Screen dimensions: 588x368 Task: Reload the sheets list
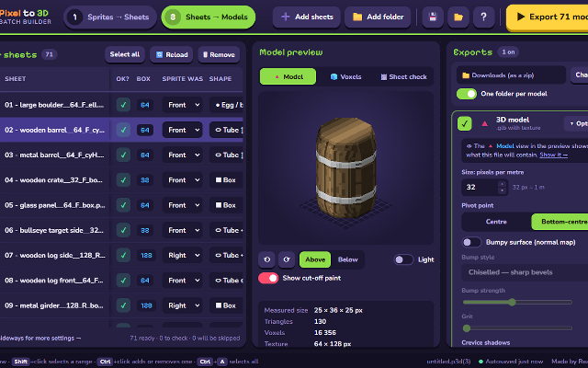pos(172,54)
